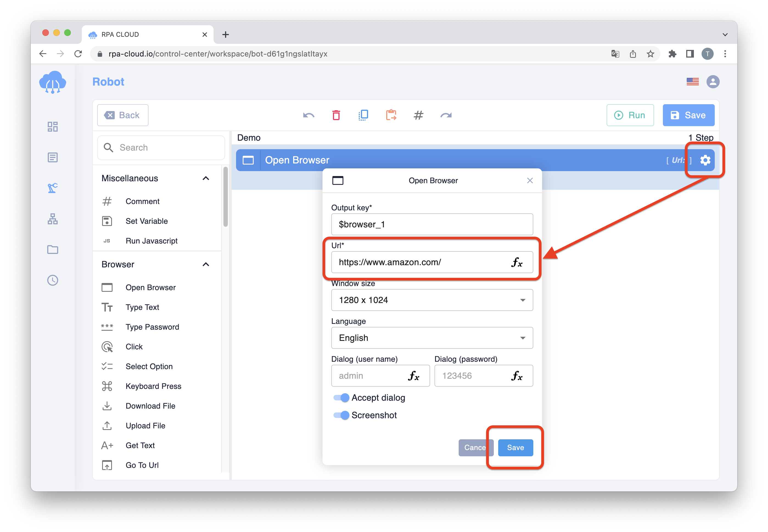Click the fx formula icon next to URL field
Viewport: 768px width, 532px height.
(517, 262)
